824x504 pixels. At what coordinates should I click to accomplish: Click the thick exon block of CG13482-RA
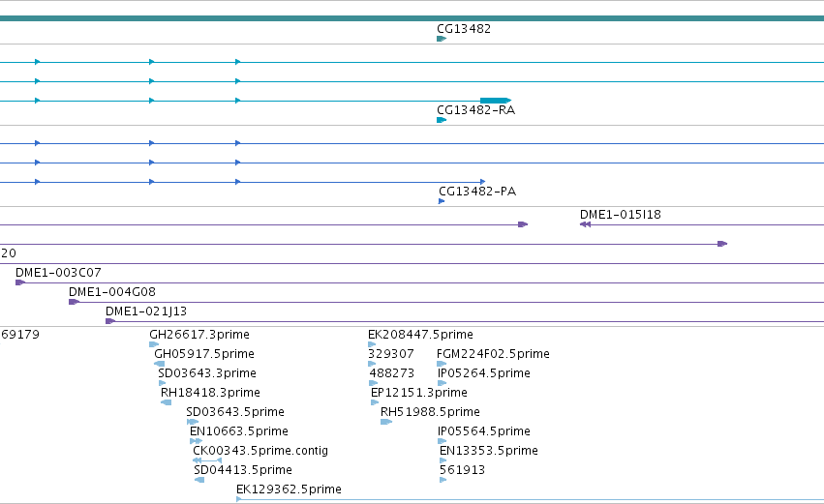[x=496, y=101]
